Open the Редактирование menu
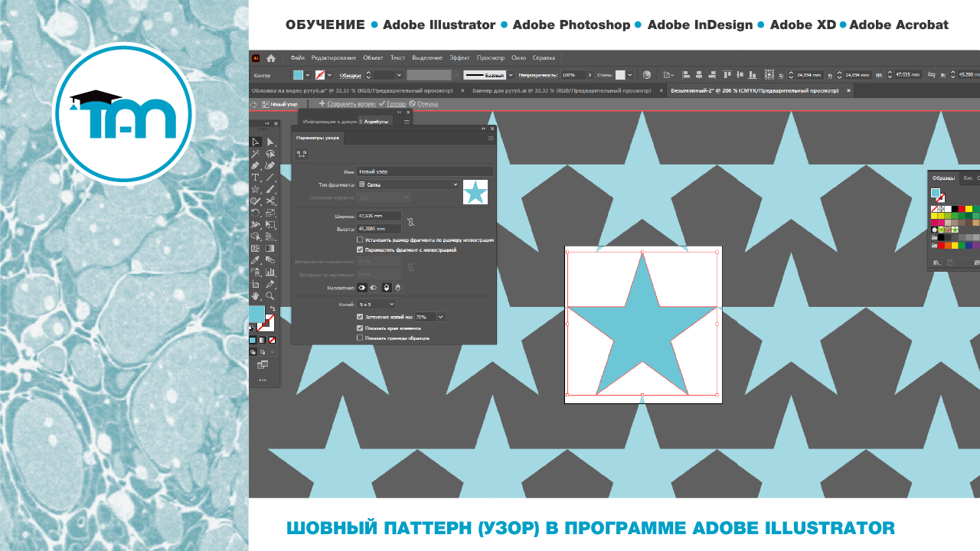980x551 pixels. coord(334,58)
